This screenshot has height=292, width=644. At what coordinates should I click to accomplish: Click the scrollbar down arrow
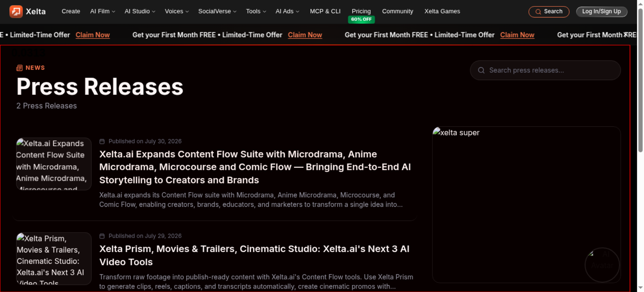640,287
